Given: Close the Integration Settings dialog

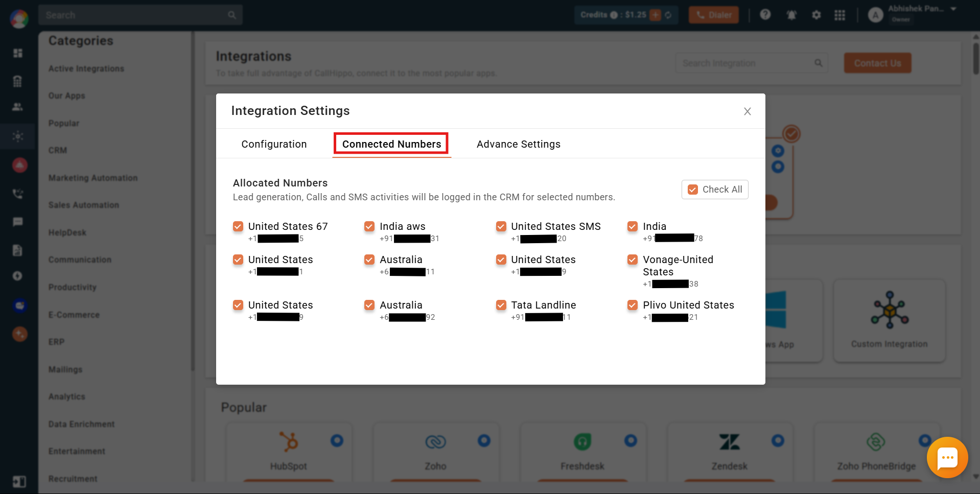Looking at the screenshot, I should (x=747, y=111).
